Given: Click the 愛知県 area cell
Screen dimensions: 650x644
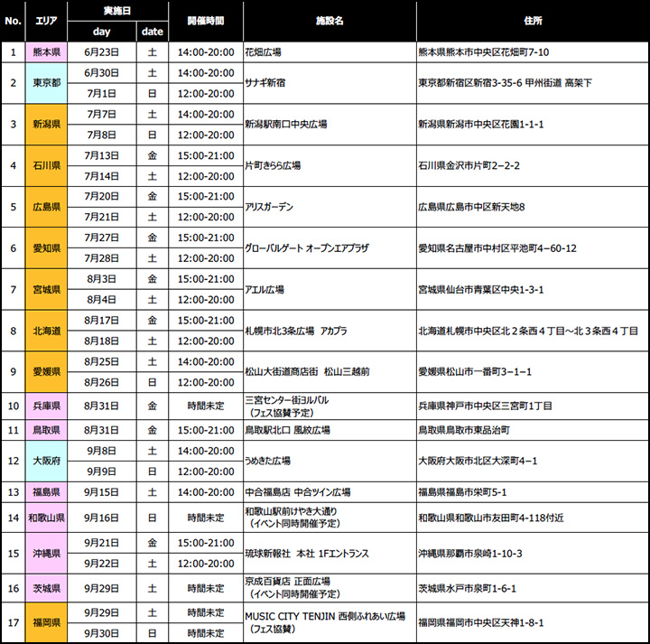Looking at the screenshot, I should (46, 248).
